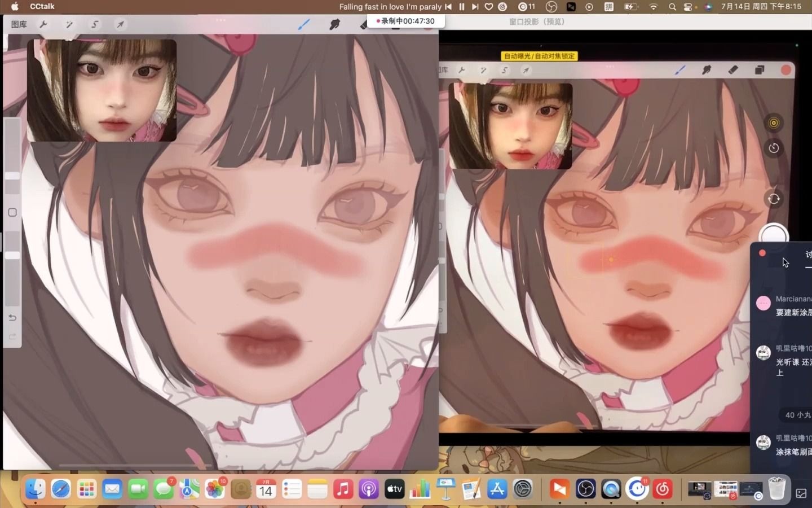Open Actions wrench in left Procreate window
Image resolution: width=812 pixels, height=508 pixels.
point(43,24)
